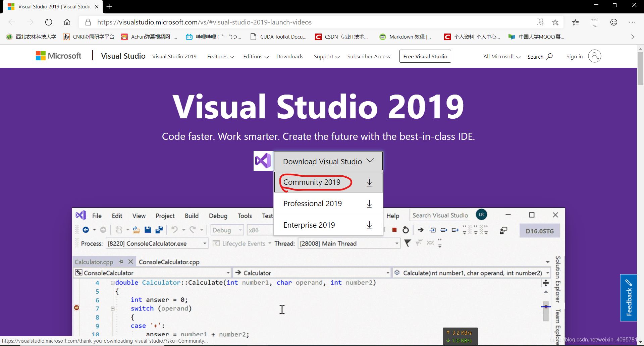Click the navigate backward icon in IDE toolbar
Viewport: 644px width, 346px height.
[86, 230]
